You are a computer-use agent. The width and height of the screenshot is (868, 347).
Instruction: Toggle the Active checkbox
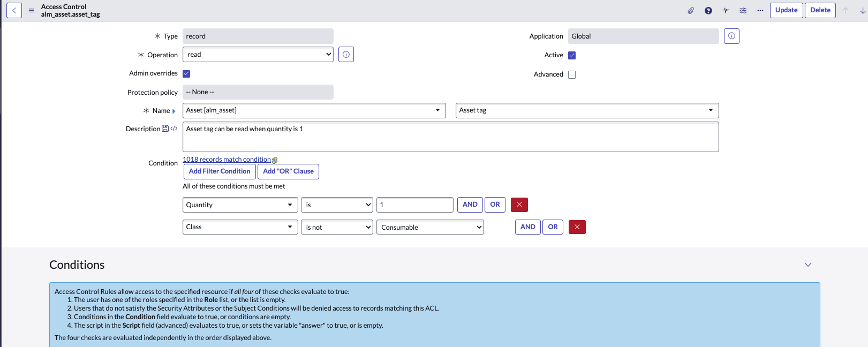point(572,55)
